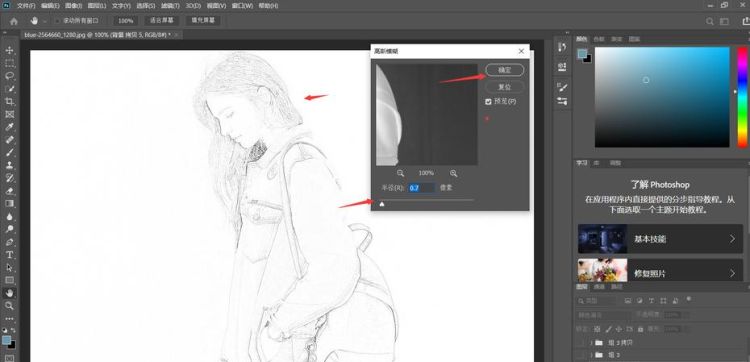Click the 复位 Reset button
Screen dimensions: 750x362
(x=505, y=87)
